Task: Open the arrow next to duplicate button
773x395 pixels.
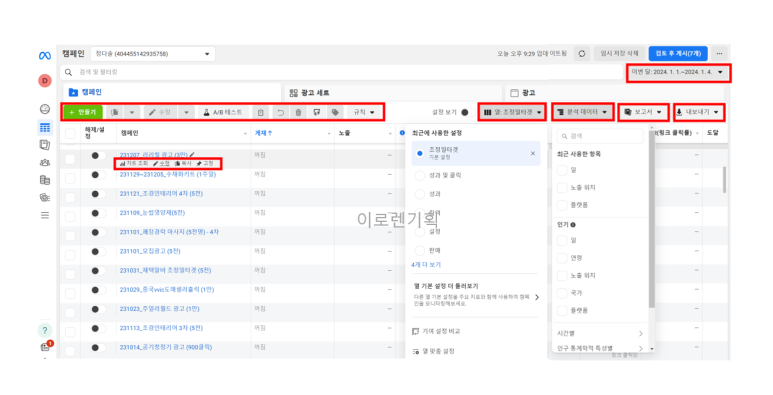Action: click(x=132, y=112)
